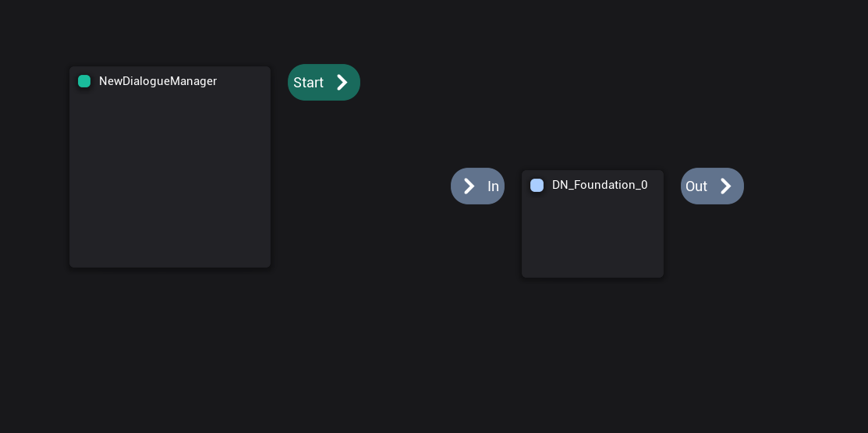The height and width of the screenshot is (433, 868).
Task: Click the chevron arrow on the Out port
Action: pos(726,186)
